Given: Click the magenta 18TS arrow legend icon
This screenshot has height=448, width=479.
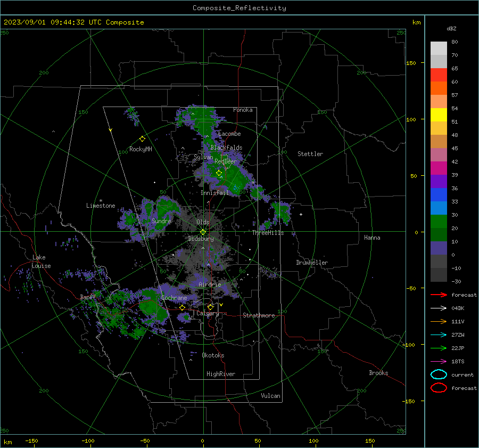Looking at the screenshot, I should 439,362.
